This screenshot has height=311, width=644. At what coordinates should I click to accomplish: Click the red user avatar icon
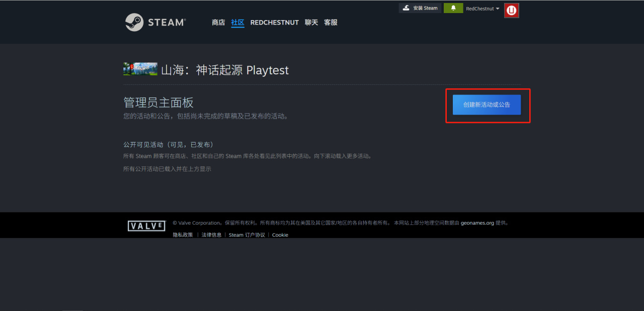(512, 10)
